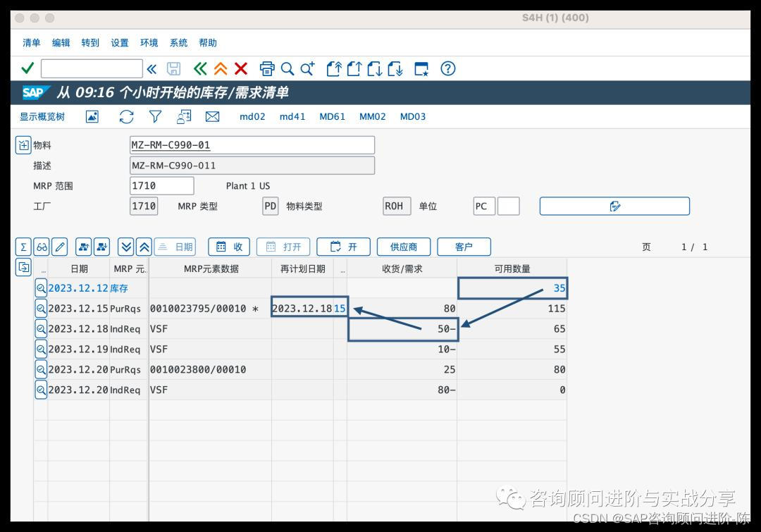Click the orange Exit up-chevron icon

coord(221,68)
